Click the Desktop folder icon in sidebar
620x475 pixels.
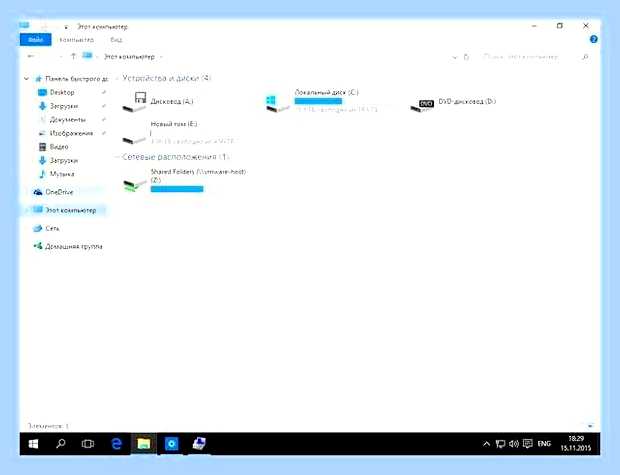[x=42, y=92]
